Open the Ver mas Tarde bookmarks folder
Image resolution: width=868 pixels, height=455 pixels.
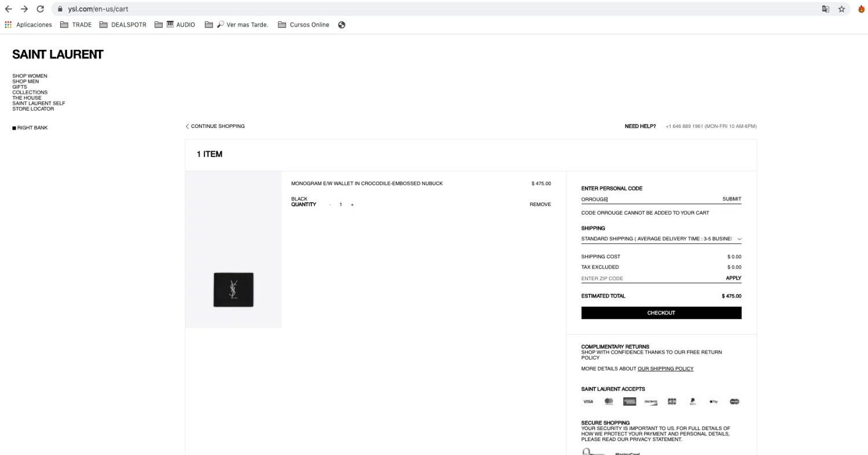pos(237,25)
